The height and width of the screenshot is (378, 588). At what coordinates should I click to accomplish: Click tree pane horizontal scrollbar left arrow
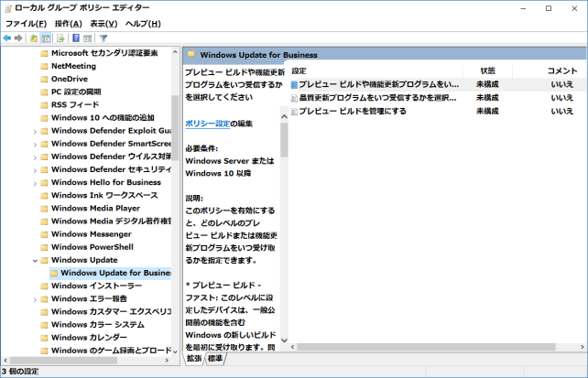5,360
